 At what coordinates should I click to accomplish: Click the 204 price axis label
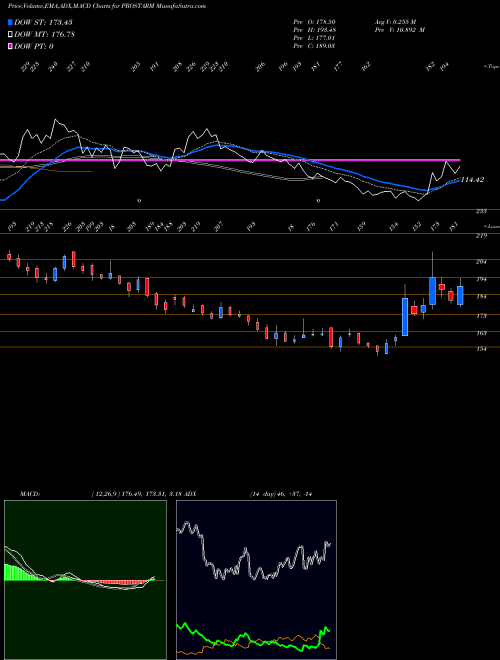(481, 261)
